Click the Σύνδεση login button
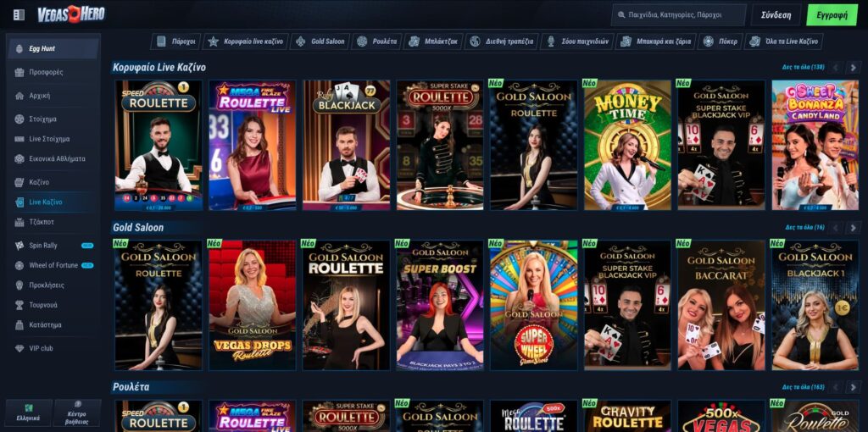Viewport: 868px width, 432px height. pos(776,15)
